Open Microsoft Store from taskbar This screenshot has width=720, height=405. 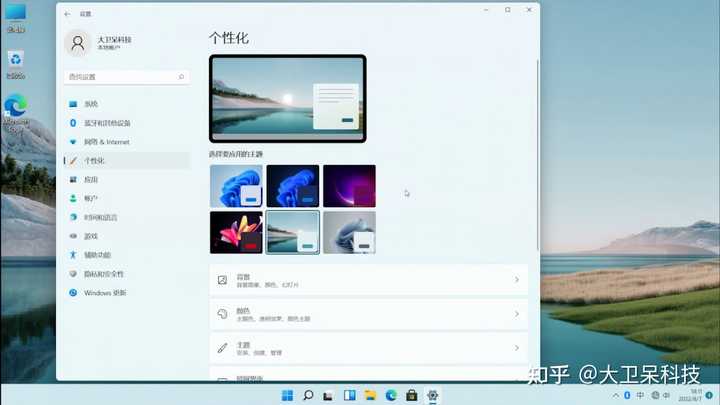pos(411,395)
